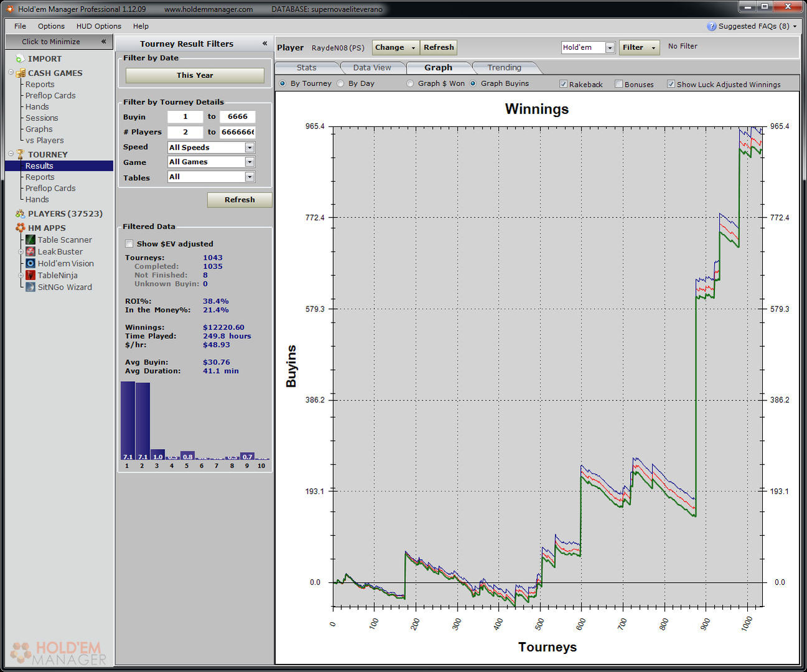This screenshot has height=672, width=807.
Task: Open the Speed dropdown
Action: [x=250, y=148]
